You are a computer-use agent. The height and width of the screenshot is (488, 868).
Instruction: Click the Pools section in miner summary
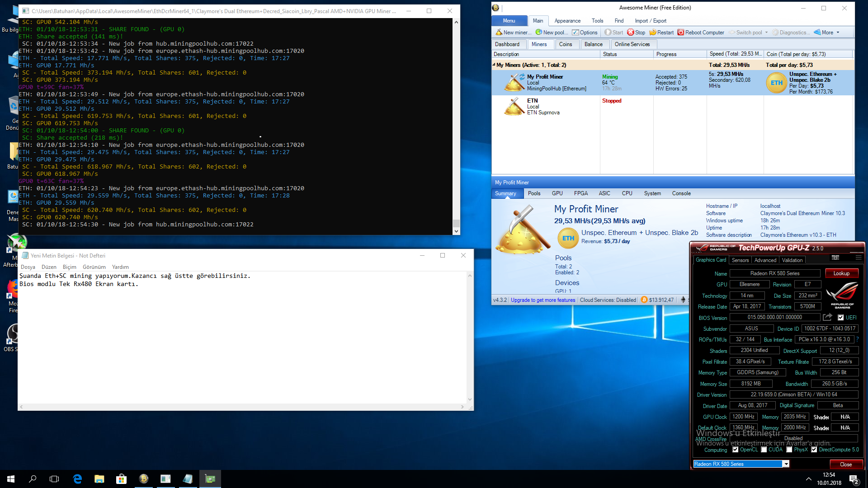pyautogui.click(x=563, y=258)
